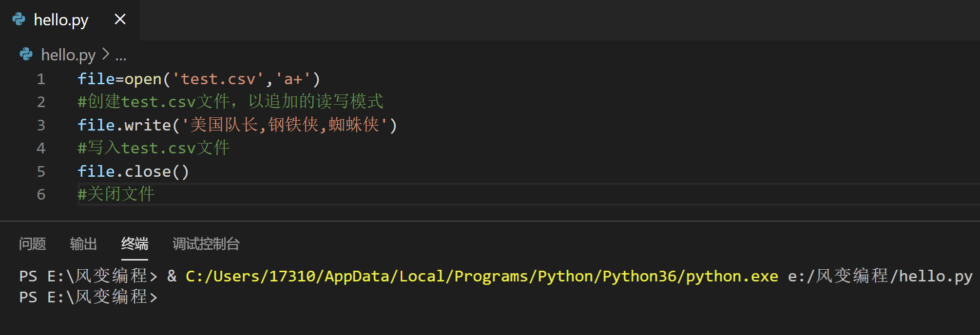
Task: Close the hello.py editor tab
Action: [x=120, y=19]
